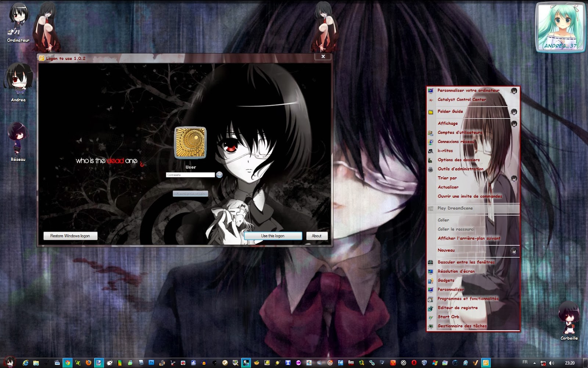Open the Andrea user folder icon
The width and height of the screenshot is (588, 368).
click(18, 82)
